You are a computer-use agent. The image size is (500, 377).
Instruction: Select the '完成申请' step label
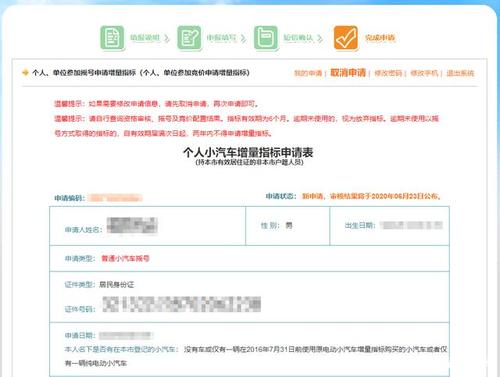[380, 38]
